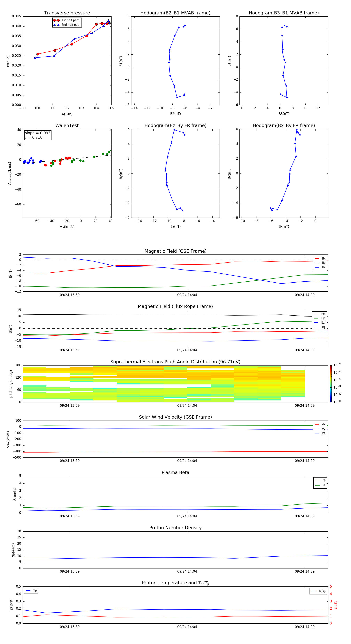The height and width of the screenshot is (644, 351).
Task: Click 'By' legend entry in GSE magnetic field plot
Action: click(x=320, y=263)
